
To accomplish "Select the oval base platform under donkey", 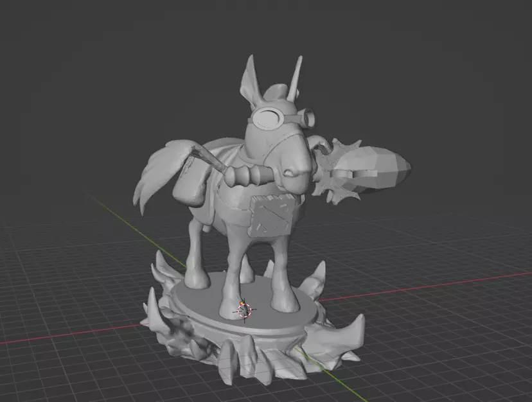I will (246, 304).
